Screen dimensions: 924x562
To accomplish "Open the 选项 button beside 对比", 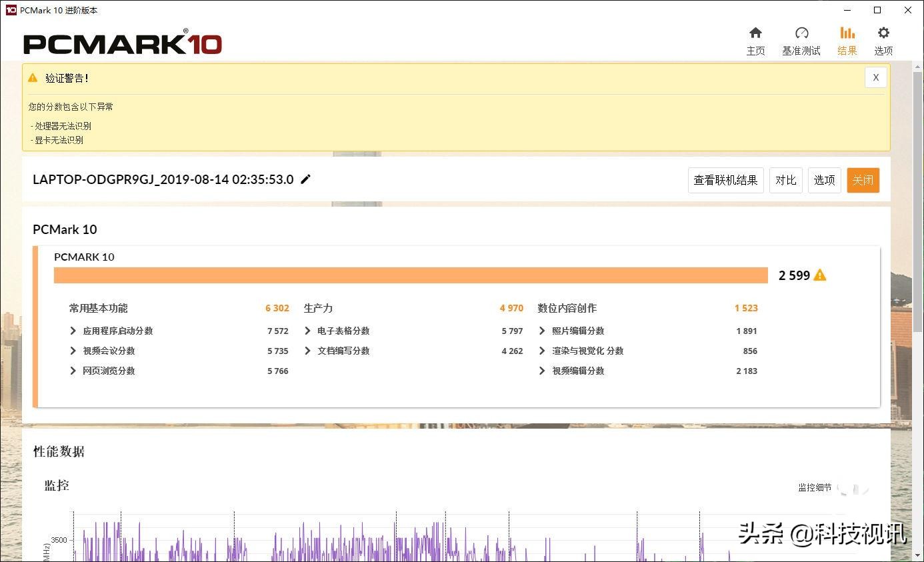I will 824,180.
